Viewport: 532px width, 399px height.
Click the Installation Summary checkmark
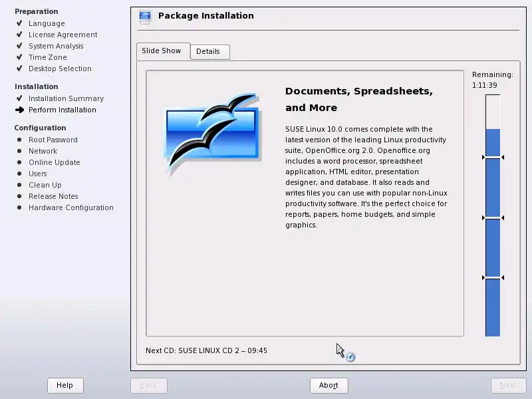[x=19, y=98]
